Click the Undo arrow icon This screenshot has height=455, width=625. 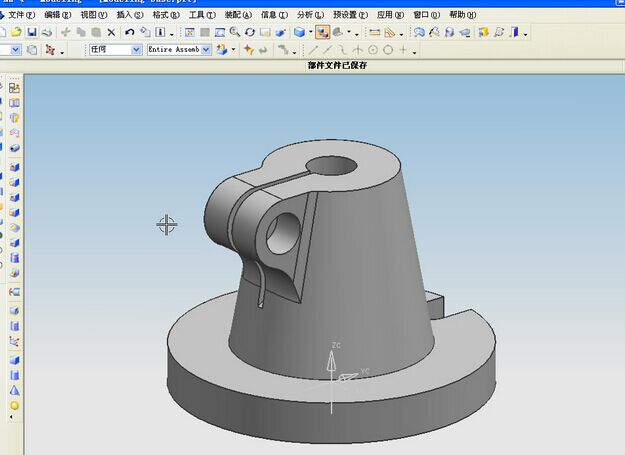[x=129, y=32]
